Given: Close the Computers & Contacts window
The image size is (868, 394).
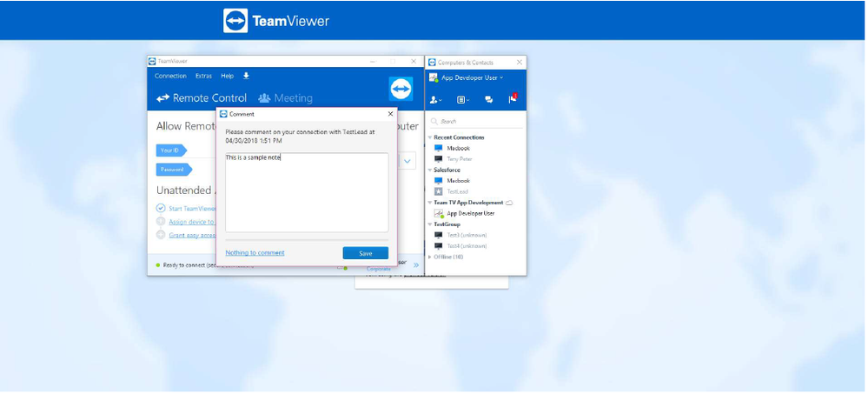Looking at the screenshot, I should 520,62.
